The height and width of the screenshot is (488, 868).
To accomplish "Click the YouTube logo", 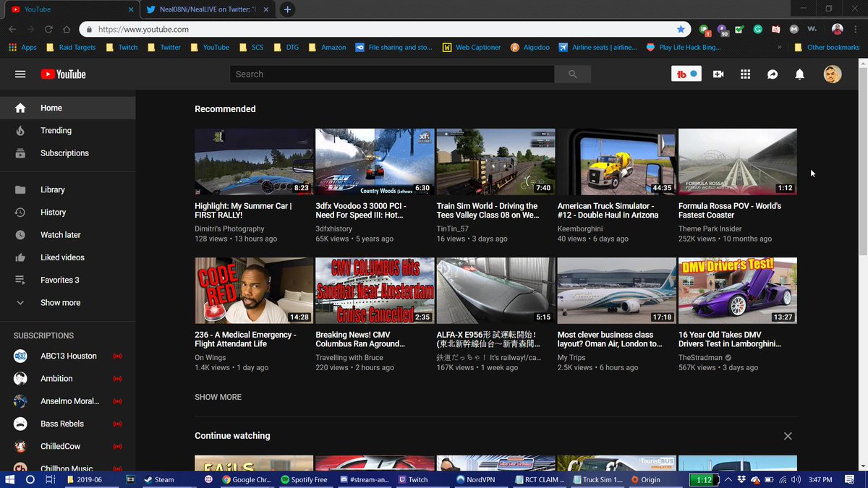I will (x=63, y=74).
